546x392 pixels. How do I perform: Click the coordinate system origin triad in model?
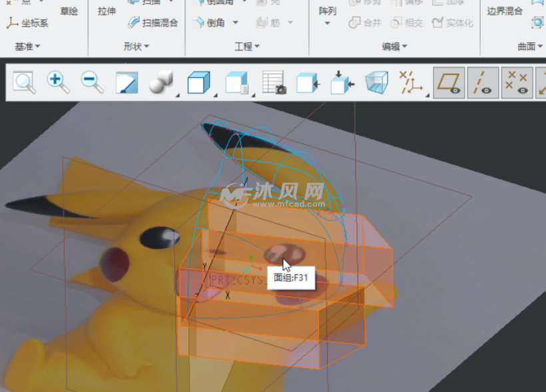(252, 265)
